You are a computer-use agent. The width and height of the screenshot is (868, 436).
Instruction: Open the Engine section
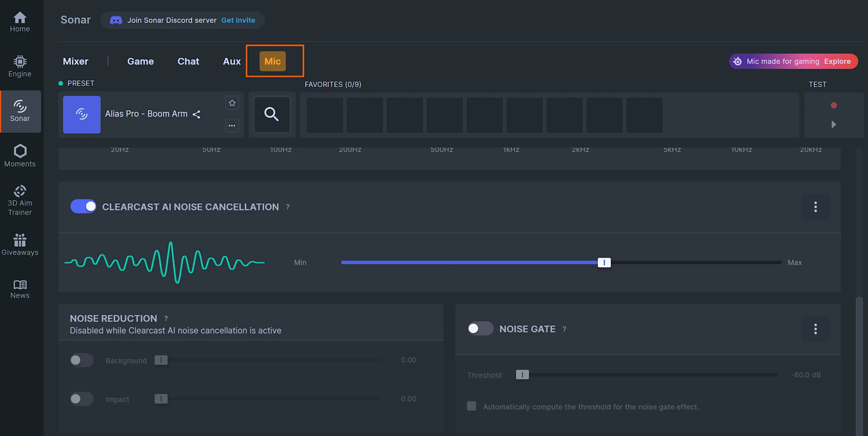click(x=20, y=66)
